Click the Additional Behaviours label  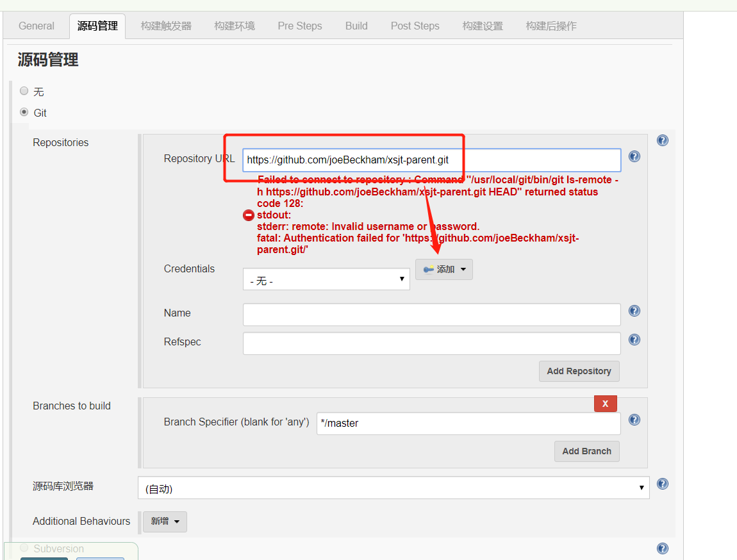tap(81, 522)
